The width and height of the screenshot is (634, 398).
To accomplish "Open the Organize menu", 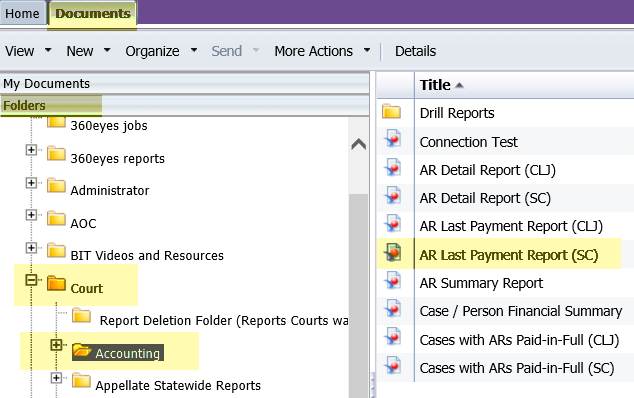I will coord(152,51).
